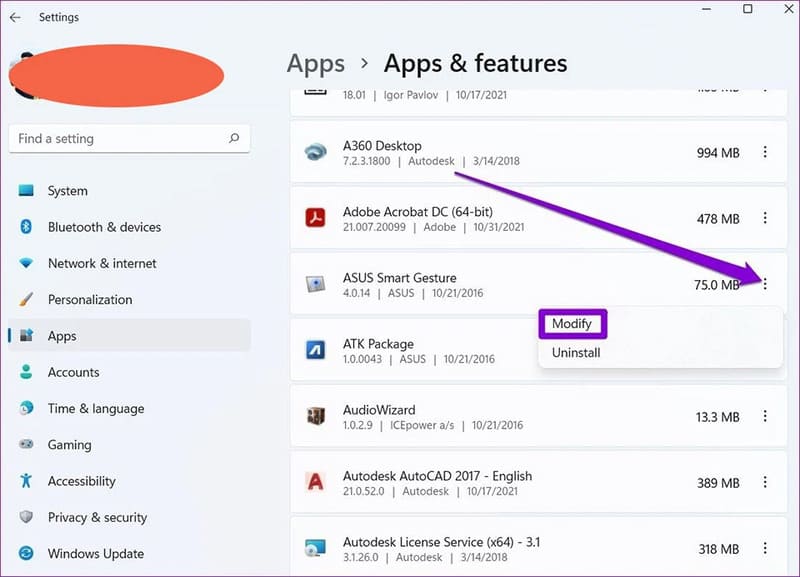Go to the Gaming settings page
The image size is (800, 577).
click(130, 444)
